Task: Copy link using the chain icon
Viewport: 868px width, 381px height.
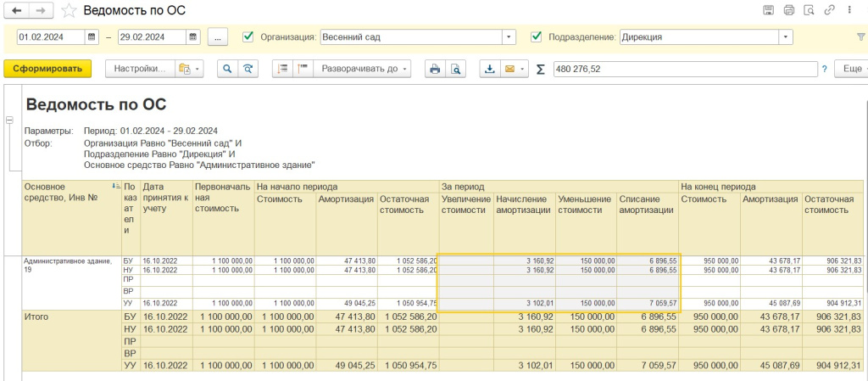Action: coord(829,10)
